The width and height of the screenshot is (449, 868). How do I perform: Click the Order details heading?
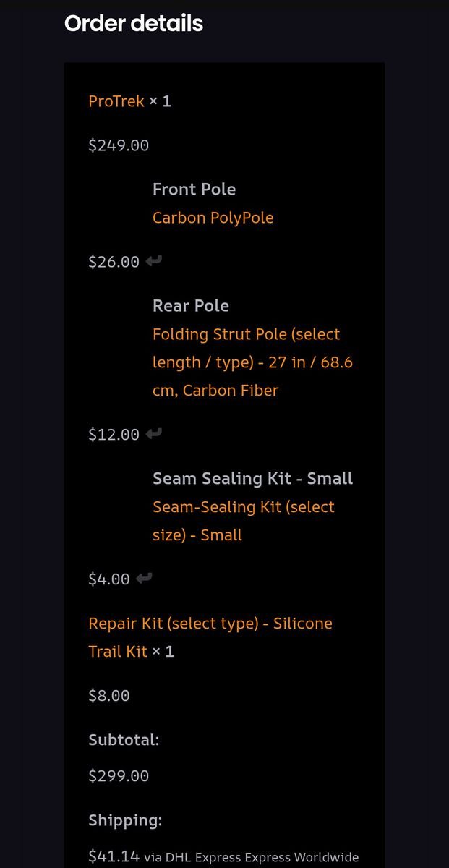click(134, 24)
